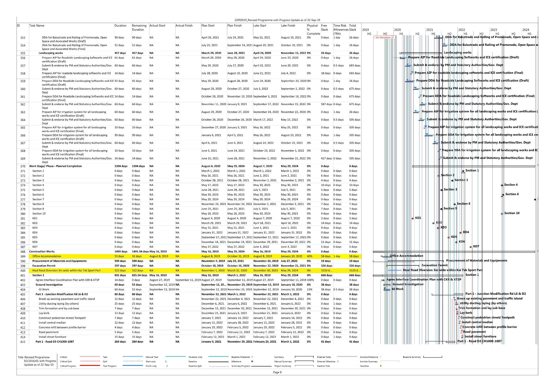The height and width of the screenshot is (392, 555).
Task: Click the programme title header at top
Action: pos(277,20)
